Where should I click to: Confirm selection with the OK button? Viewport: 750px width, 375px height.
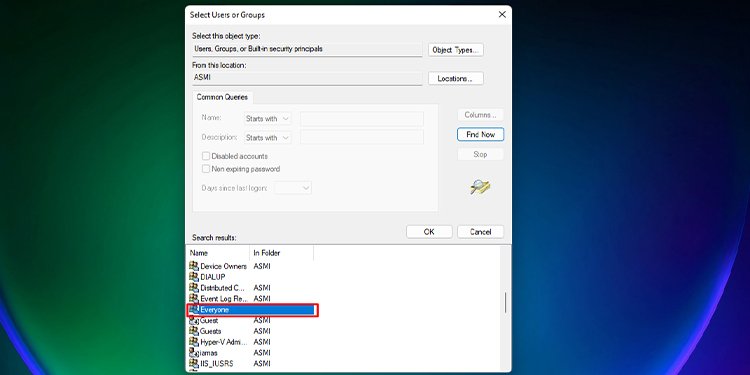tap(429, 232)
